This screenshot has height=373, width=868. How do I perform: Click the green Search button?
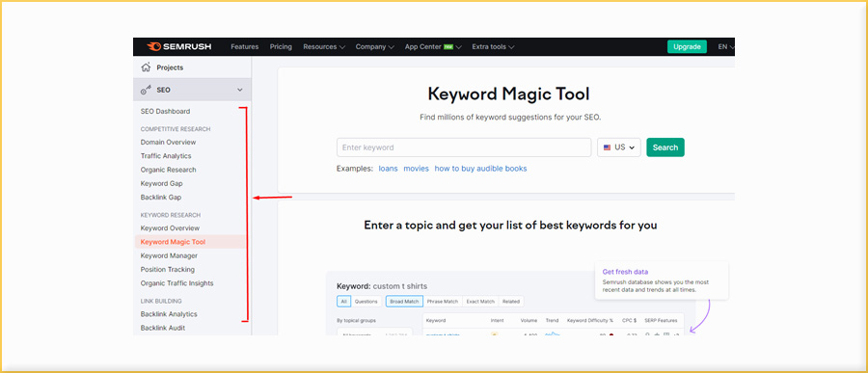[665, 147]
